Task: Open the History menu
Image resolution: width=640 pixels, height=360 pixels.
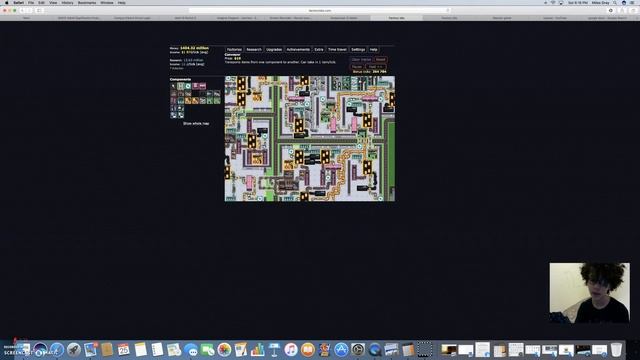Action: pos(67,3)
